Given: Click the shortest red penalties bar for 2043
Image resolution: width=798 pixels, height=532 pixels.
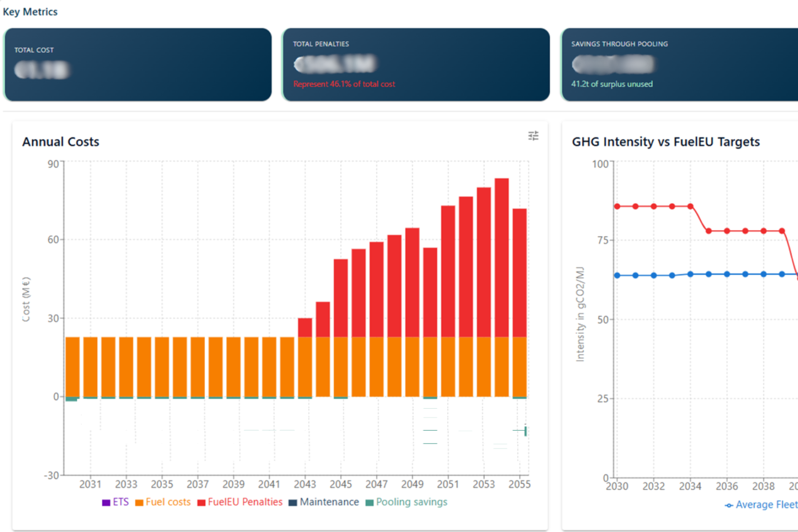Looking at the screenshot, I should click(305, 328).
